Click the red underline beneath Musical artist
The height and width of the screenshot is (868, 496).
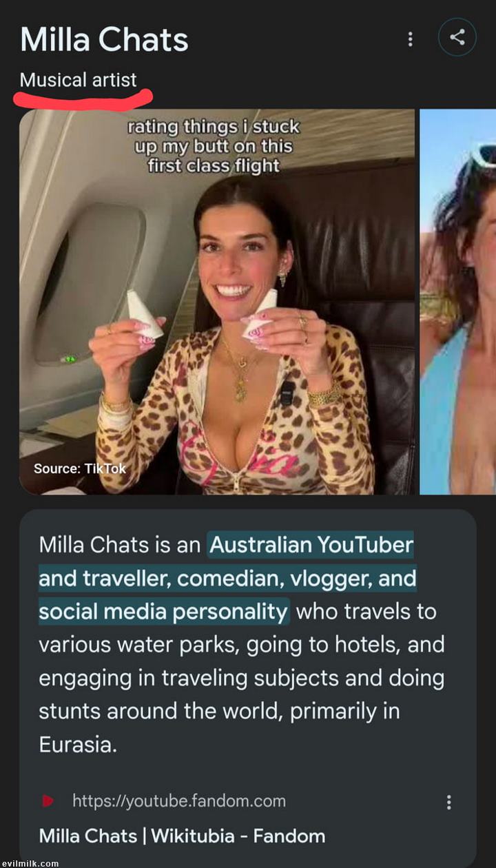point(83,99)
